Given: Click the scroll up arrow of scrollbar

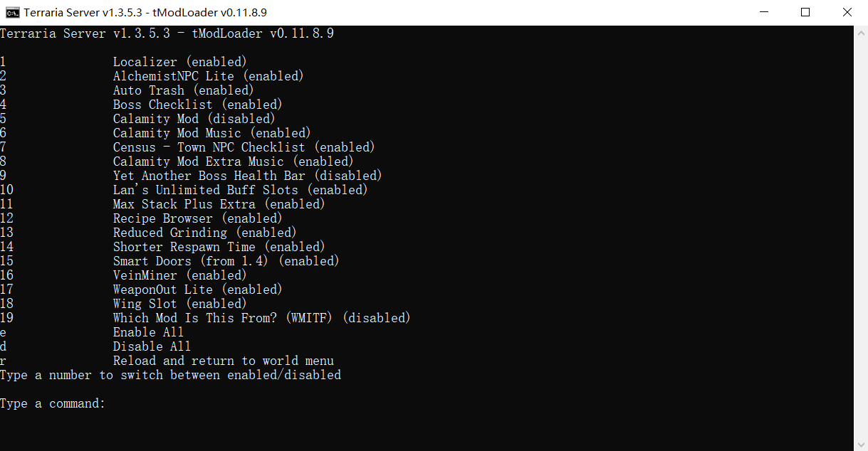Looking at the screenshot, I should pyautogui.click(x=860, y=33).
